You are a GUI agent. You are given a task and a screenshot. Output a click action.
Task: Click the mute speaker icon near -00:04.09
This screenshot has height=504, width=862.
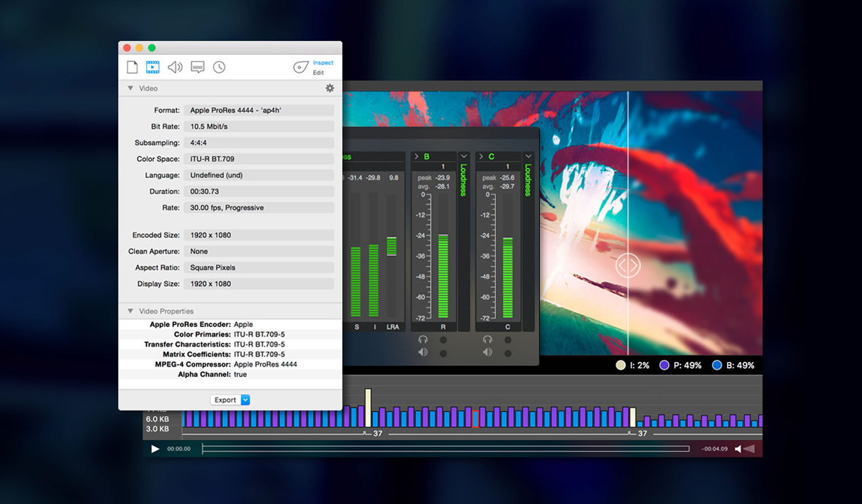pos(738,448)
